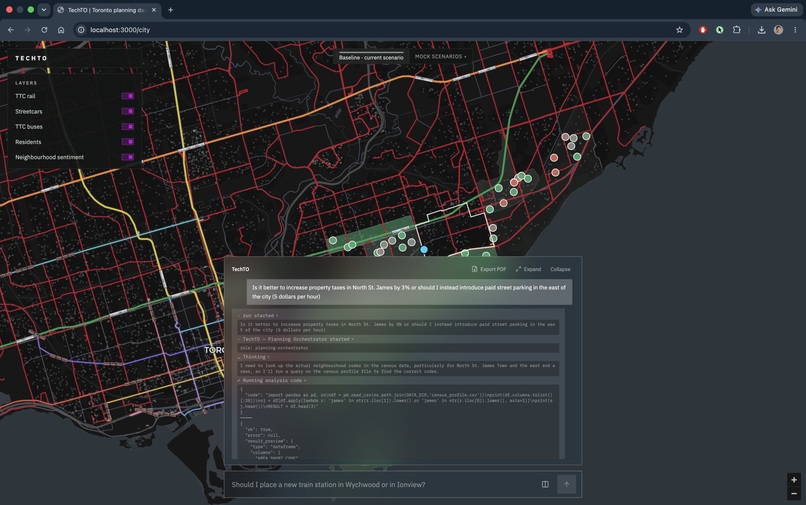
Task: Select the TechTO Toronto planning tab
Action: pos(107,10)
